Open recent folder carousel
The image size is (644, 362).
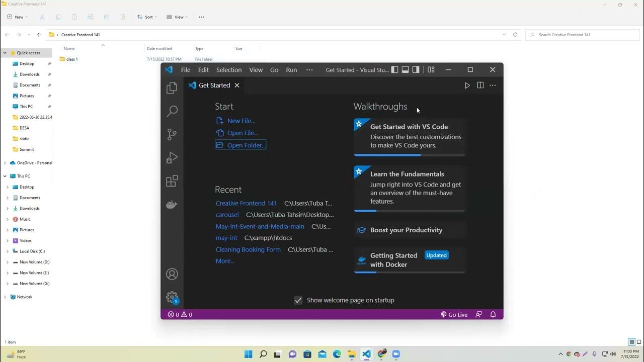[227, 215]
